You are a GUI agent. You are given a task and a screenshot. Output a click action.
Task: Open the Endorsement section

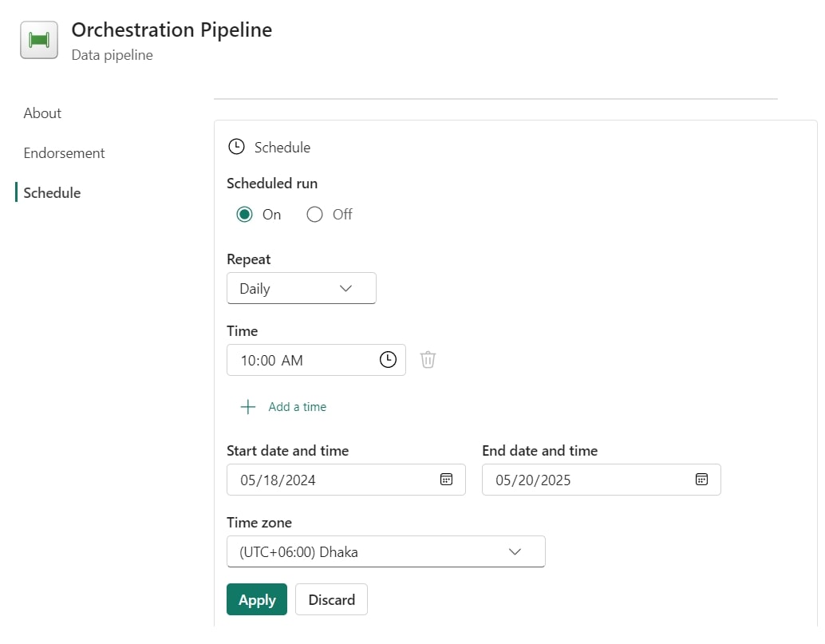point(64,153)
